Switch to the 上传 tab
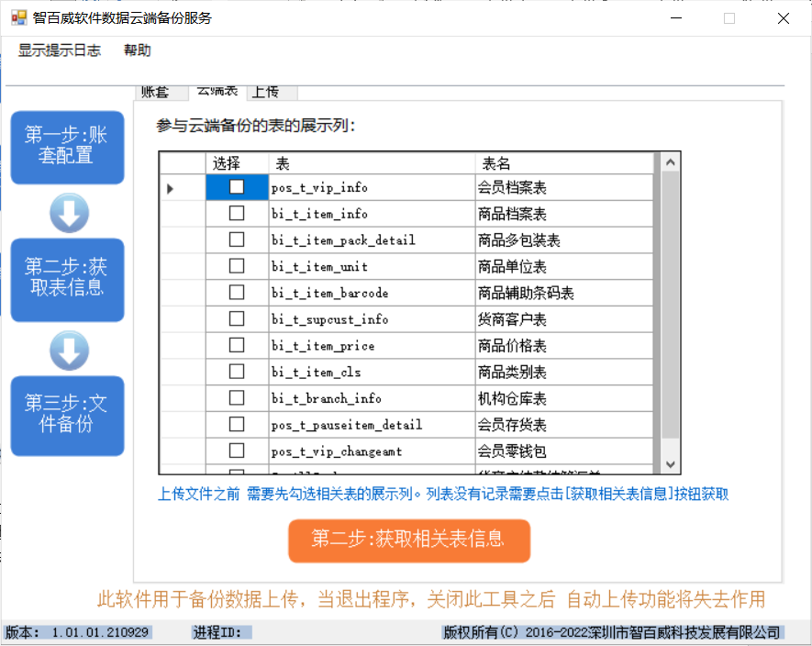Screen dimensions: 812x646 coord(265,92)
